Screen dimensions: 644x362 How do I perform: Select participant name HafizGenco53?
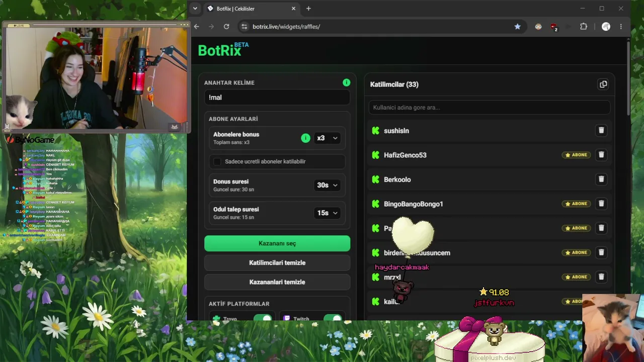pos(405,155)
